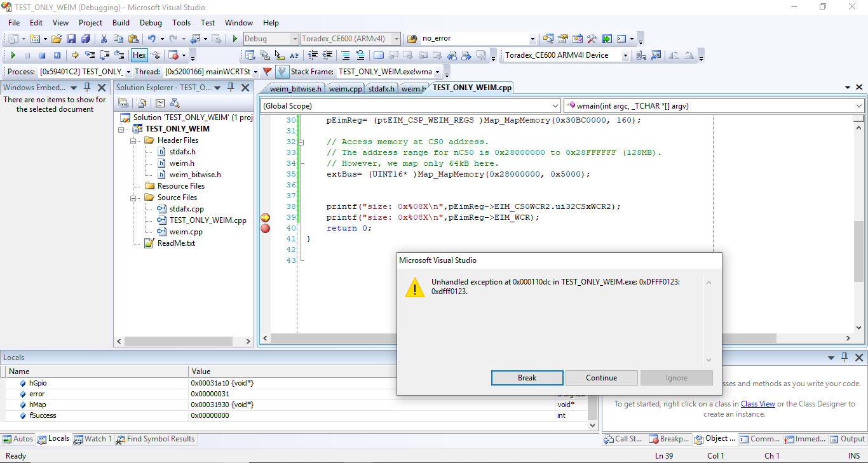Select weim.cpp in Solution Explorer
Viewport: 868px width, 463px height.
click(x=186, y=232)
